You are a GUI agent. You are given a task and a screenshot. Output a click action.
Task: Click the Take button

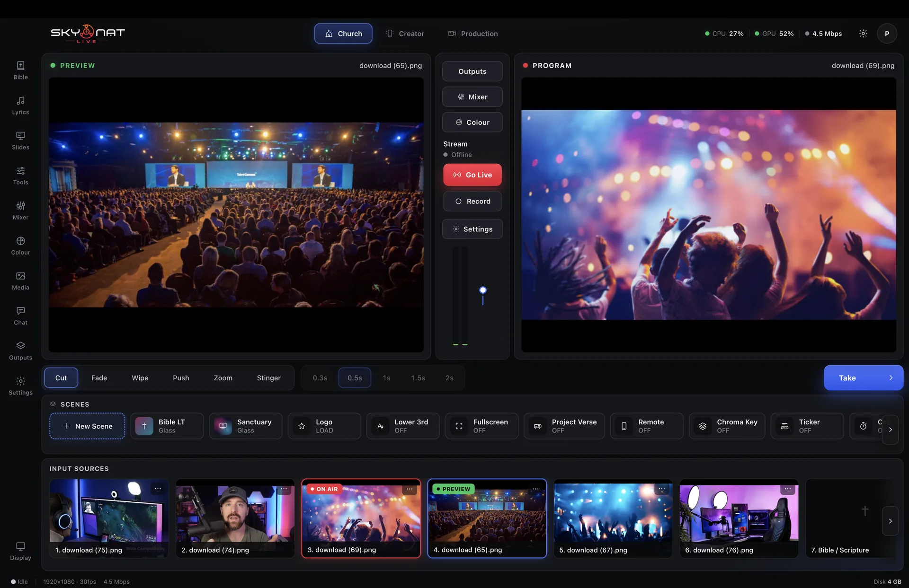pyautogui.click(x=864, y=377)
